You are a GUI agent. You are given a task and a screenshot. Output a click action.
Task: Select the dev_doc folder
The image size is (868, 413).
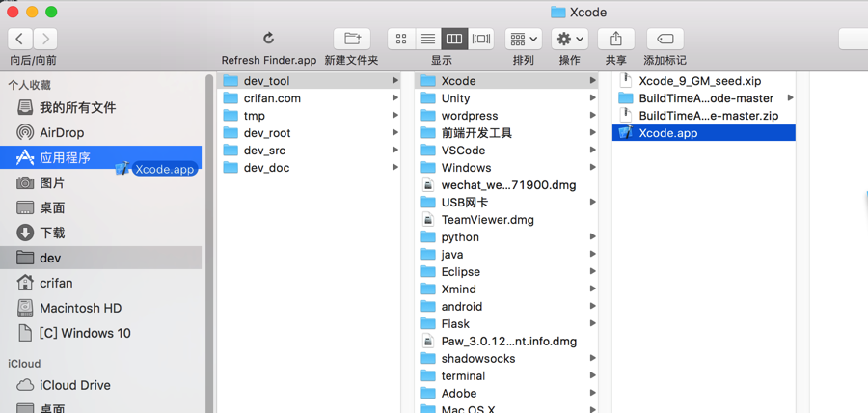click(x=309, y=167)
